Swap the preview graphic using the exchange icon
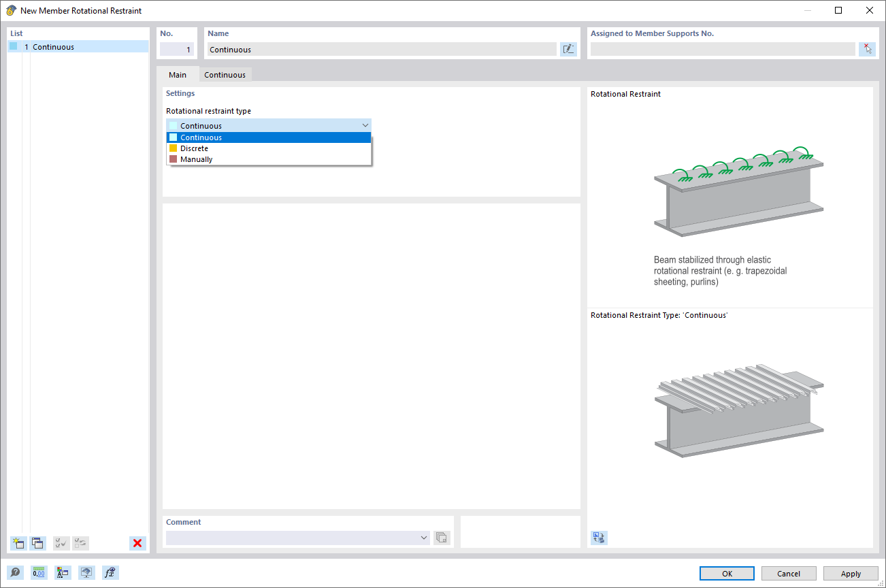This screenshot has width=886, height=588. click(599, 538)
